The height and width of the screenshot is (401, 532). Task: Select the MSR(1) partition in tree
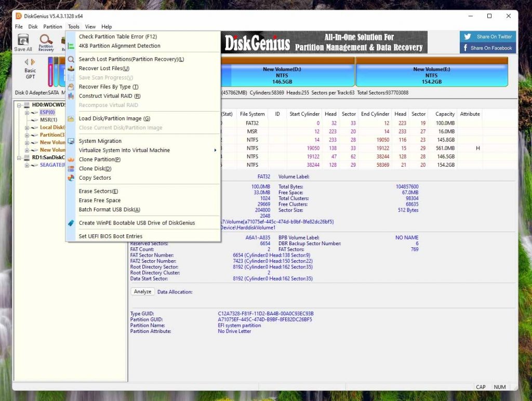click(48, 120)
